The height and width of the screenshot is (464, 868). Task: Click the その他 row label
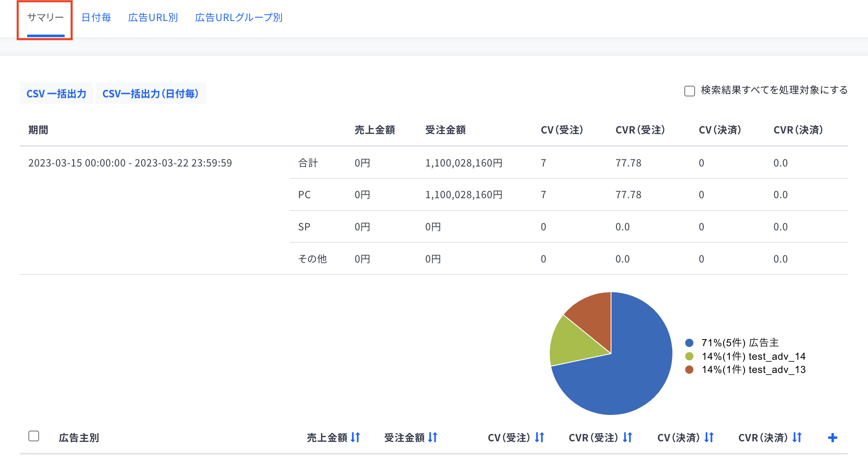313,259
